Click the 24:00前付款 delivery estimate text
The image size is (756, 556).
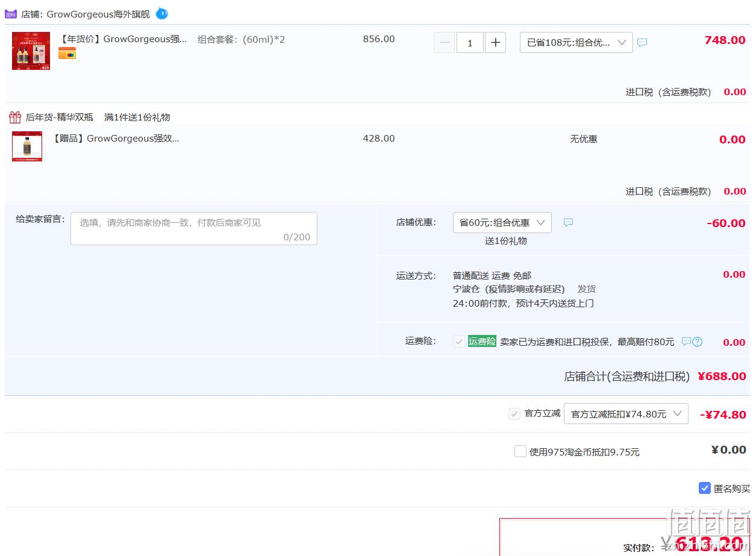[x=523, y=304]
